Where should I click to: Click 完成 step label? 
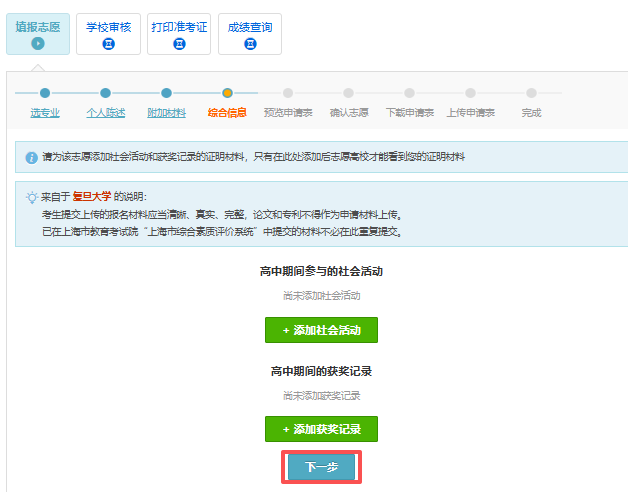click(531, 113)
